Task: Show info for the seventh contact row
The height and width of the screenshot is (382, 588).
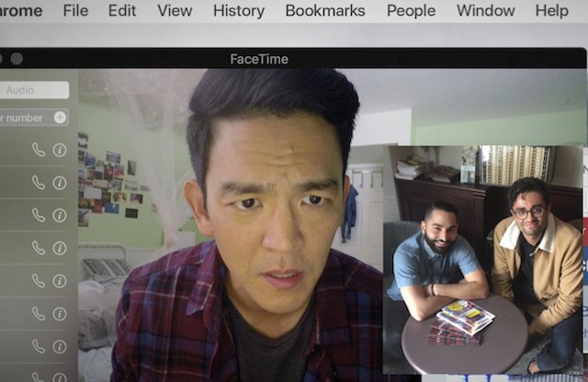Action: [x=59, y=346]
